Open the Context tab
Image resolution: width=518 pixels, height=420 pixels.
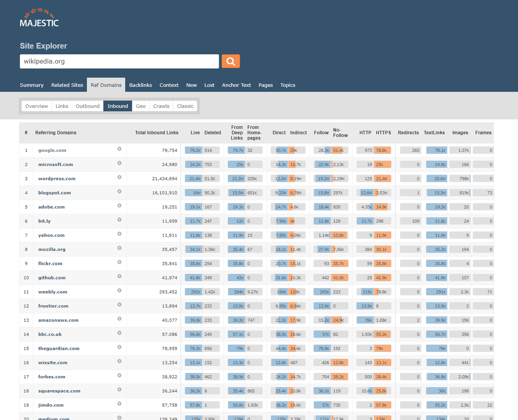(169, 85)
